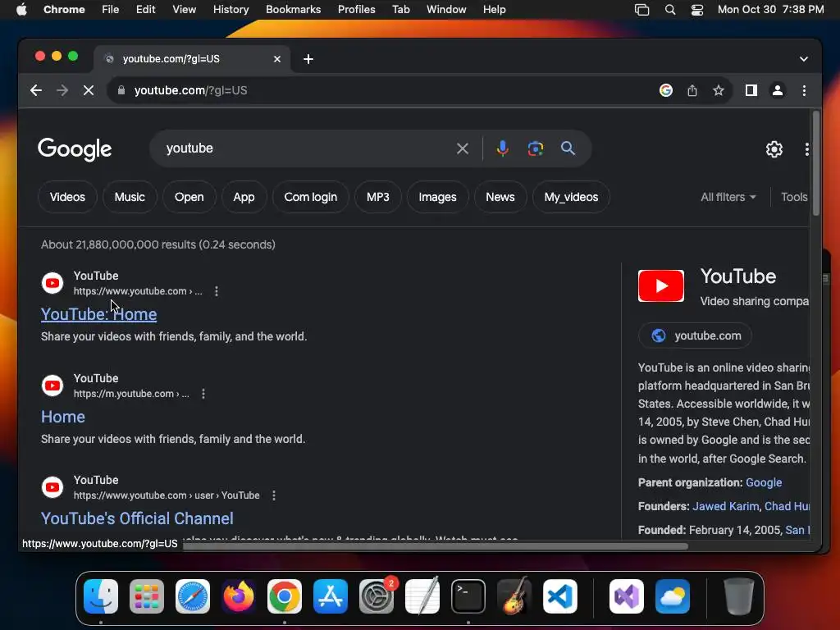The image size is (840, 630).
Task: Open more options for user › YouTube result
Action: pos(274,495)
